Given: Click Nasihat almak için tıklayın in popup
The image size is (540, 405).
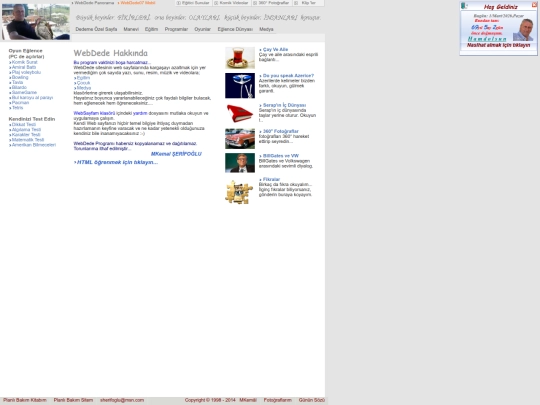Looking at the screenshot, I should tap(498, 45).
